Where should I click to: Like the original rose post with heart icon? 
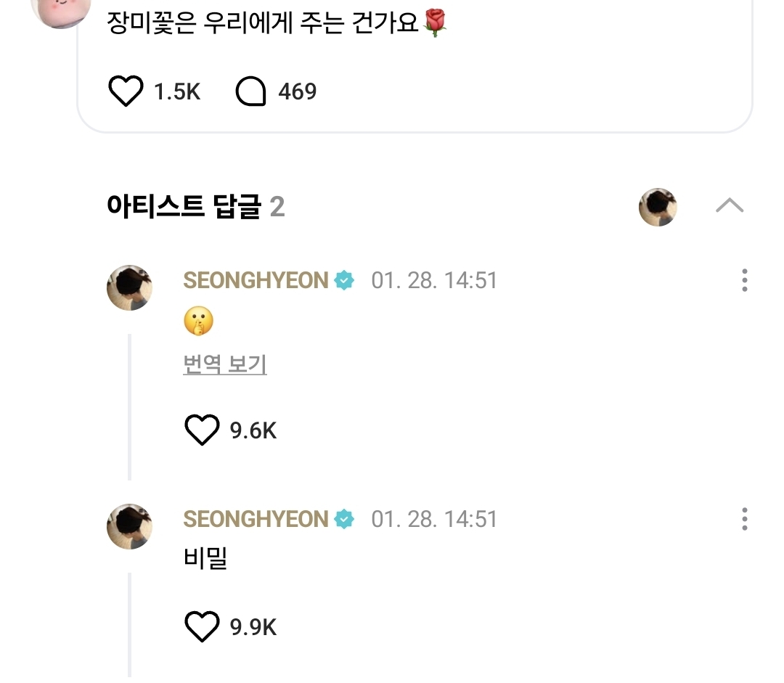click(126, 91)
